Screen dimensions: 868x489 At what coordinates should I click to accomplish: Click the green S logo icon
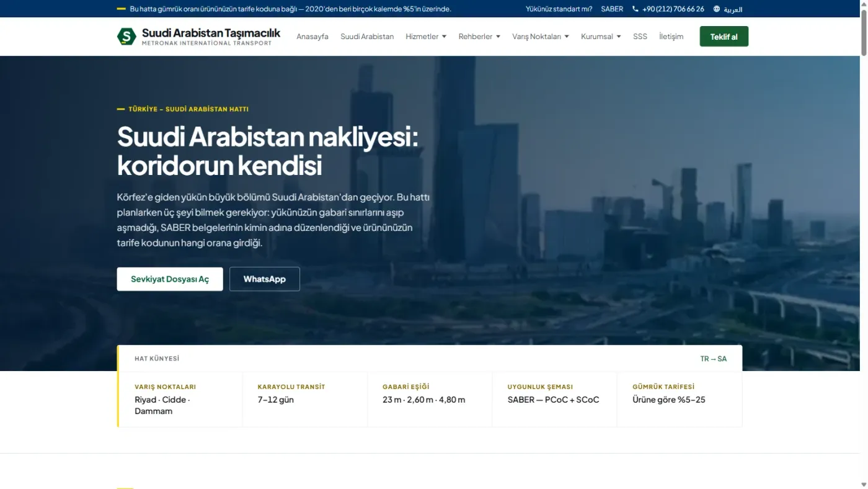(x=126, y=37)
